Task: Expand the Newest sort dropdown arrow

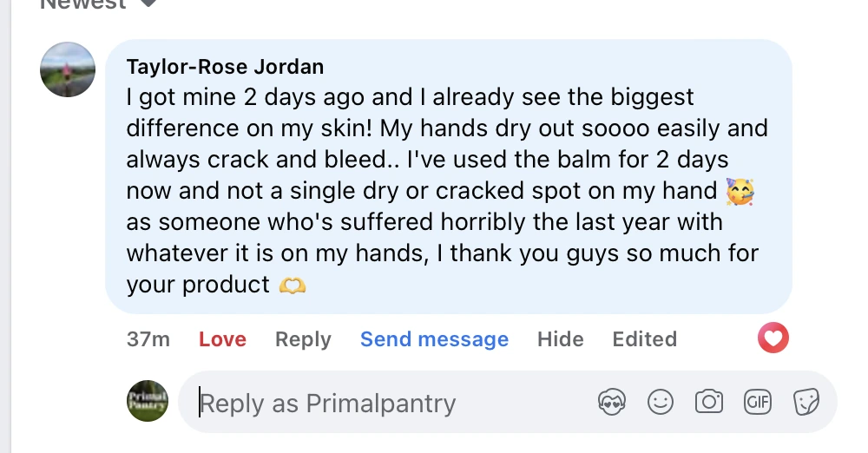Action: 148,3
